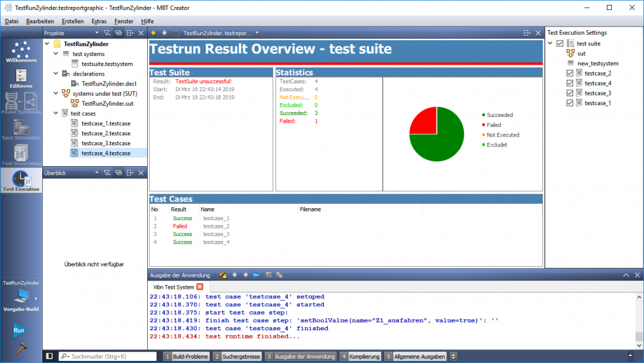Image resolution: width=644 pixels, height=363 pixels.
Task: Click the blue Run button
Action: tap(19, 329)
